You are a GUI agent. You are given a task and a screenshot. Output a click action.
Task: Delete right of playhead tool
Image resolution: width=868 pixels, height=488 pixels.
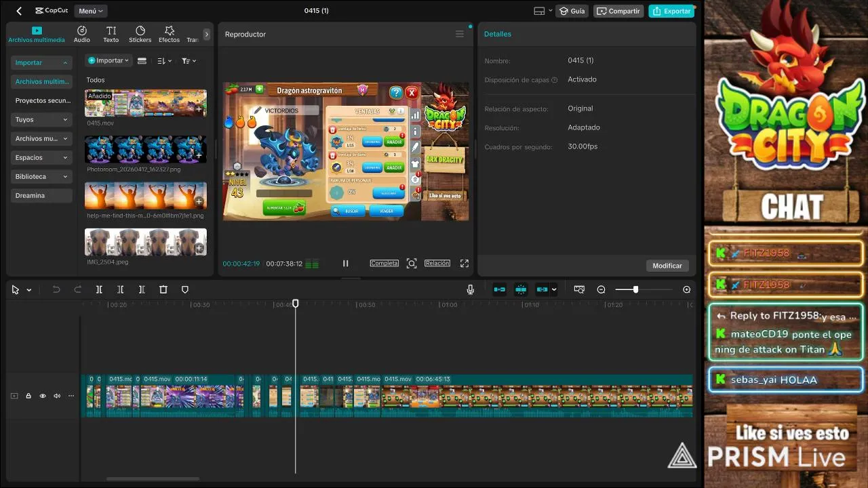click(142, 289)
